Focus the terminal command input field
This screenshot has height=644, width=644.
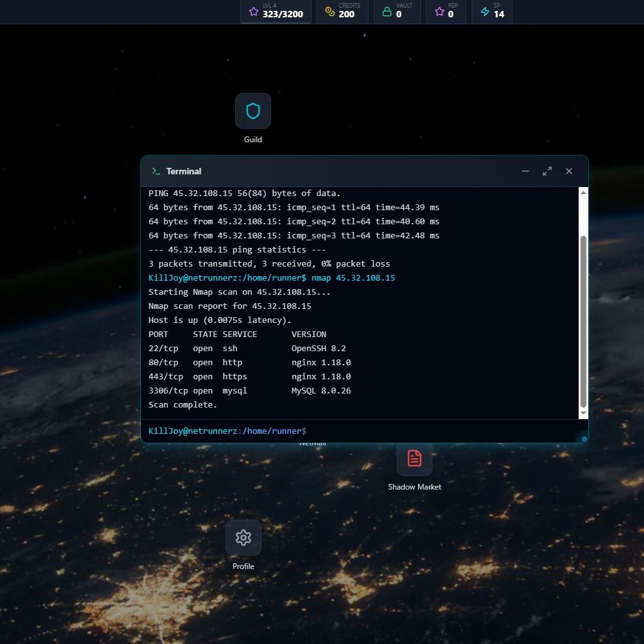(x=442, y=431)
